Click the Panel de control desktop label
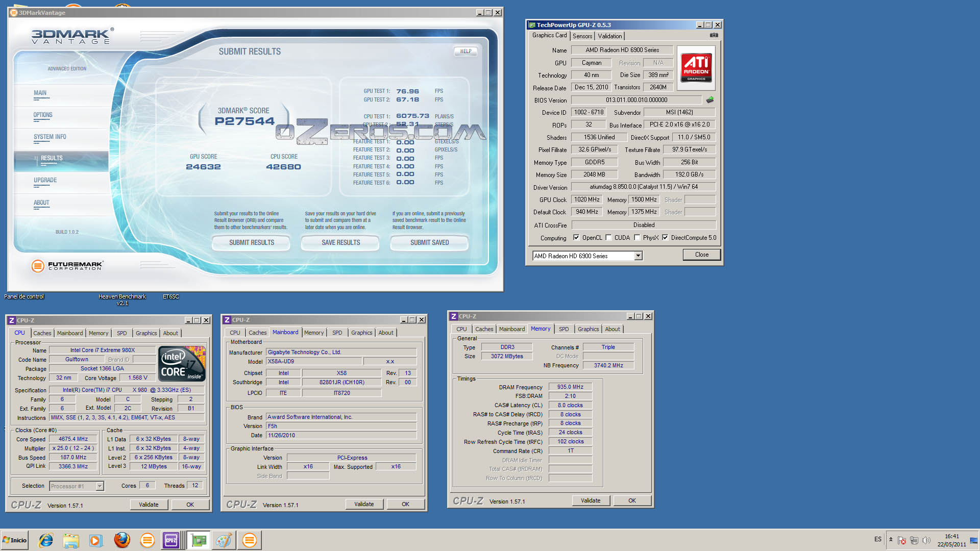The width and height of the screenshot is (980, 551). pos(24,296)
